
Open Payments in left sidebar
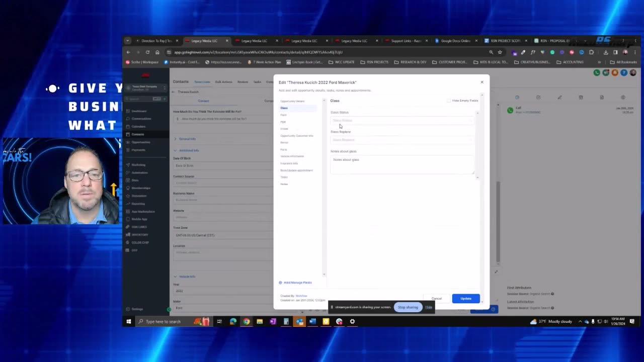point(138,150)
